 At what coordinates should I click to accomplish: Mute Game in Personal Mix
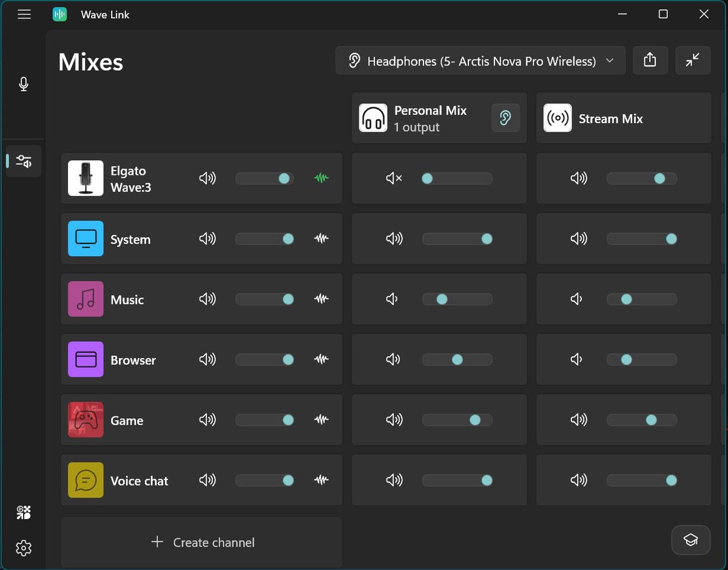coord(394,419)
